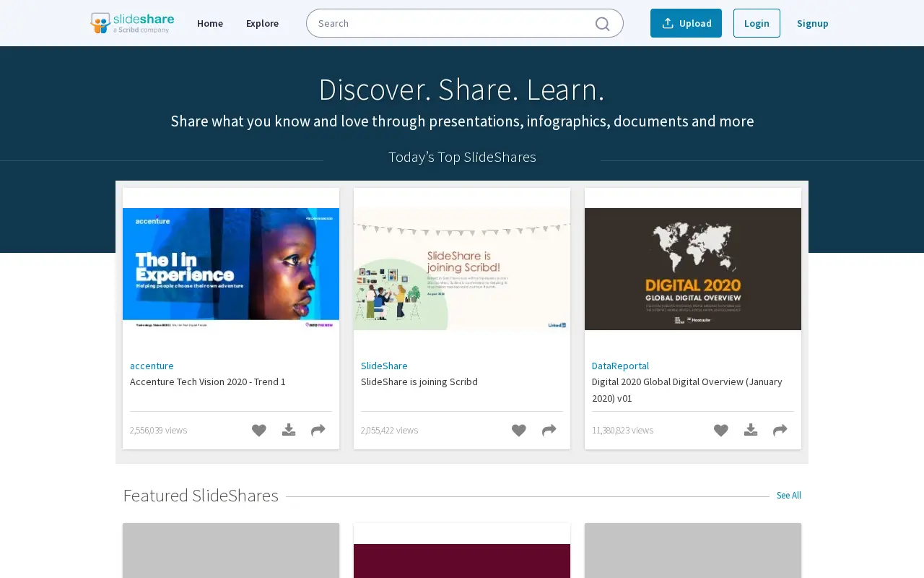This screenshot has width=924, height=578.
Task: Download the Digital 2020 Global Overview slideshow
Action: 751,430
